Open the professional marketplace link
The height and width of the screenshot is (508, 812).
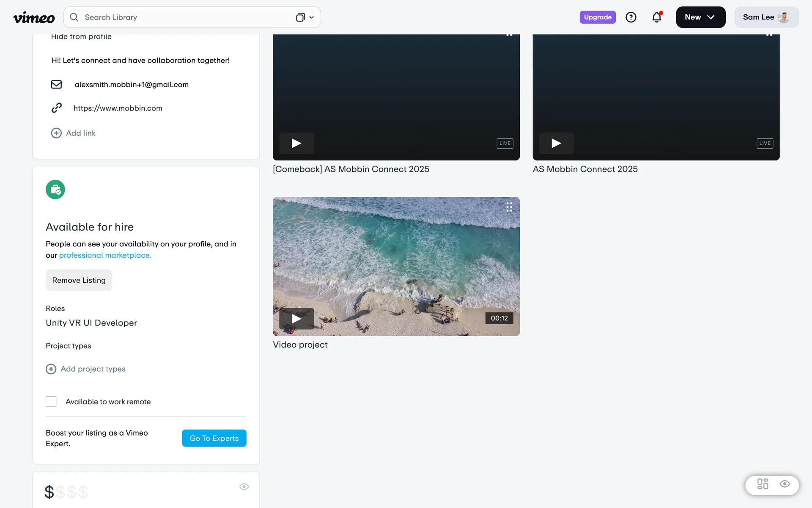pos(105,255)
